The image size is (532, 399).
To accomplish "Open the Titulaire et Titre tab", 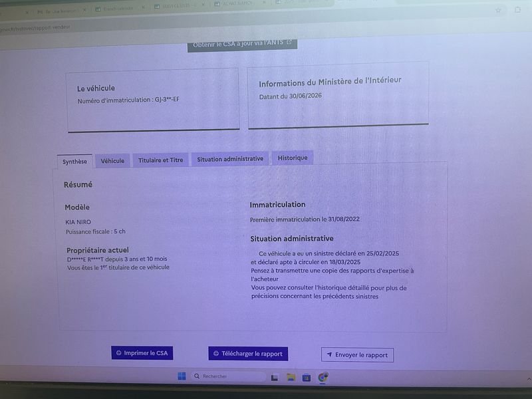I will (x=160, y=160).
